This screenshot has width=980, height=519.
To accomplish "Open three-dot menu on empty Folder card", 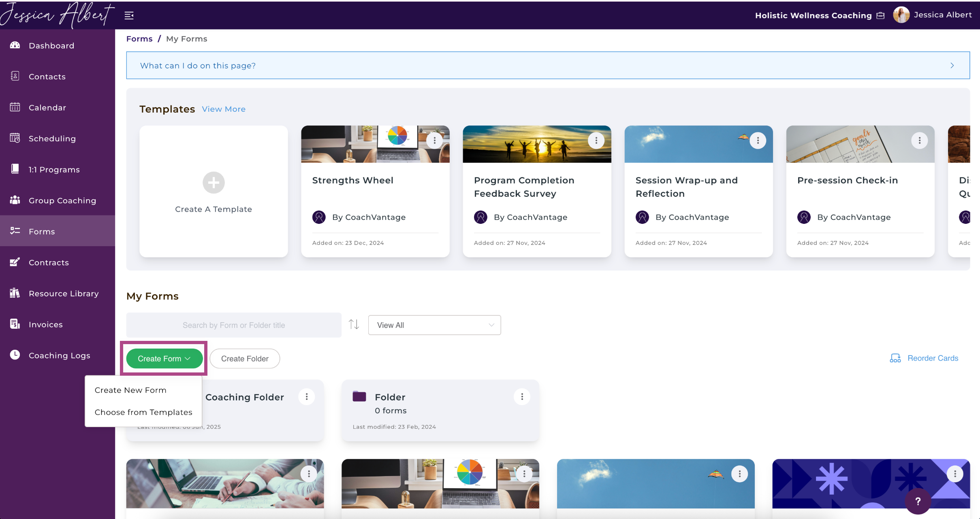I will coord(522,397).
